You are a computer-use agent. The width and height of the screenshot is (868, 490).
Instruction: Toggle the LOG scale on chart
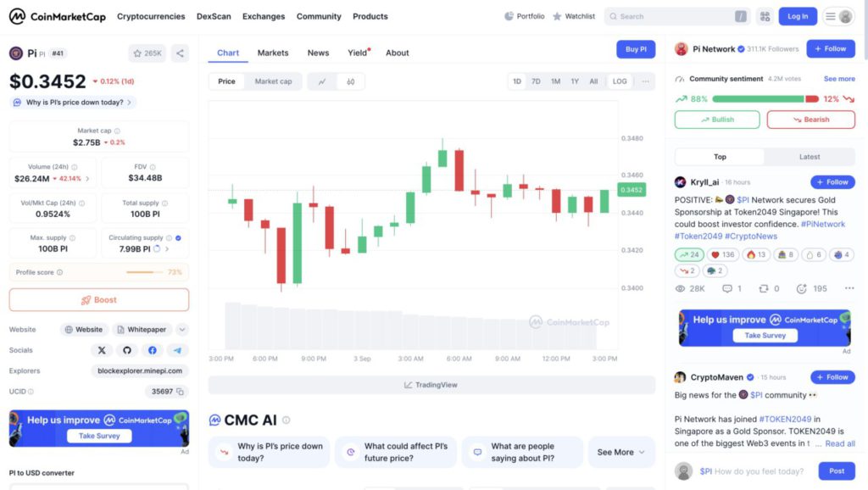[620, 81]
